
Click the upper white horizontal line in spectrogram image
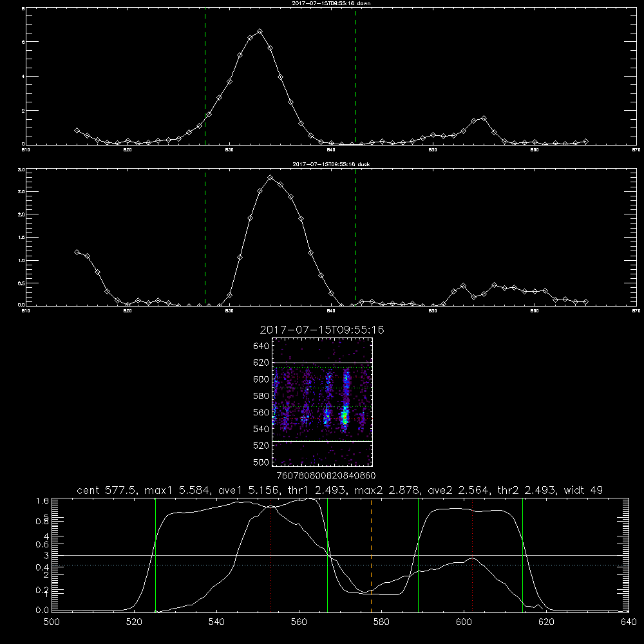(x=323, y=363)
